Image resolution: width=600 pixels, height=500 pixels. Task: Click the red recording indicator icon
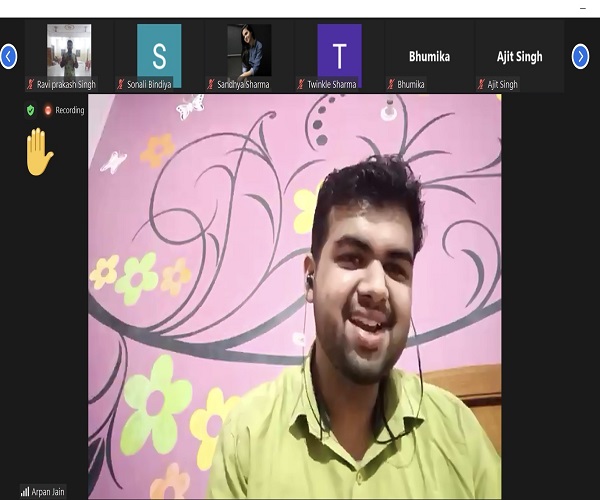pos(48,110)
